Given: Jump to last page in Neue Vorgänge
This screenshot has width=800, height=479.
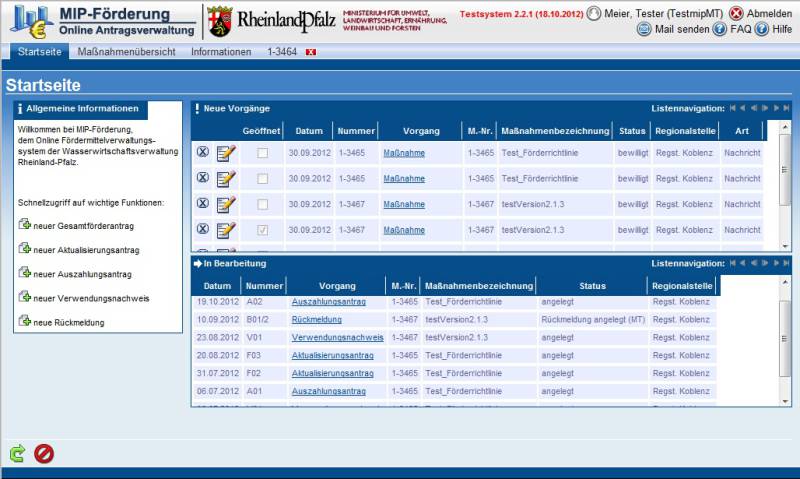Looking at the screenshot, I should tap(786, 108).
